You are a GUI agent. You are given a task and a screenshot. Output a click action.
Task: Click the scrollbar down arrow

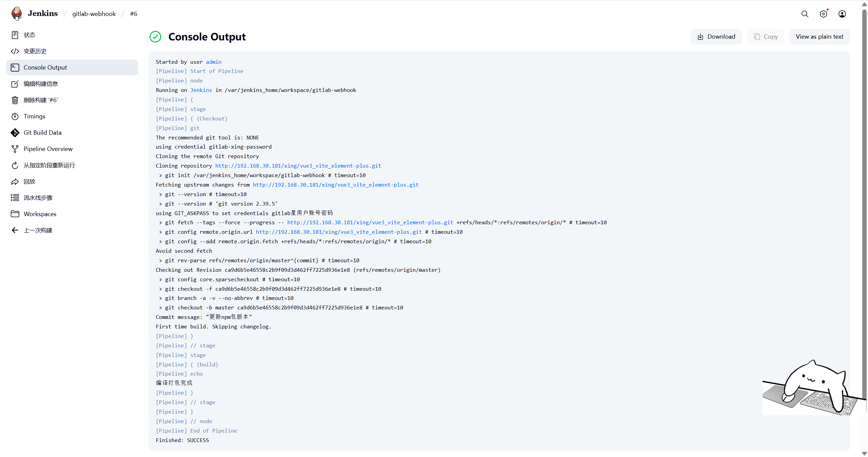[864, 454]
